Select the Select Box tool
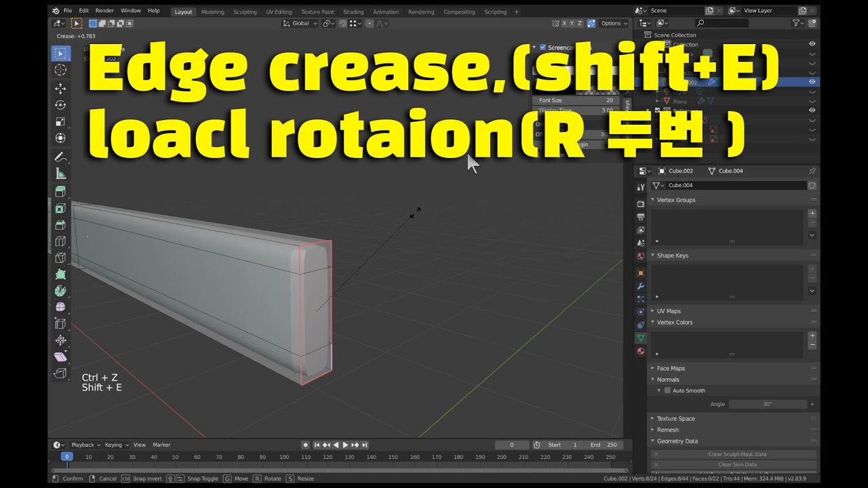This screenshot has width=868, height=488. [x=61, y=54]
